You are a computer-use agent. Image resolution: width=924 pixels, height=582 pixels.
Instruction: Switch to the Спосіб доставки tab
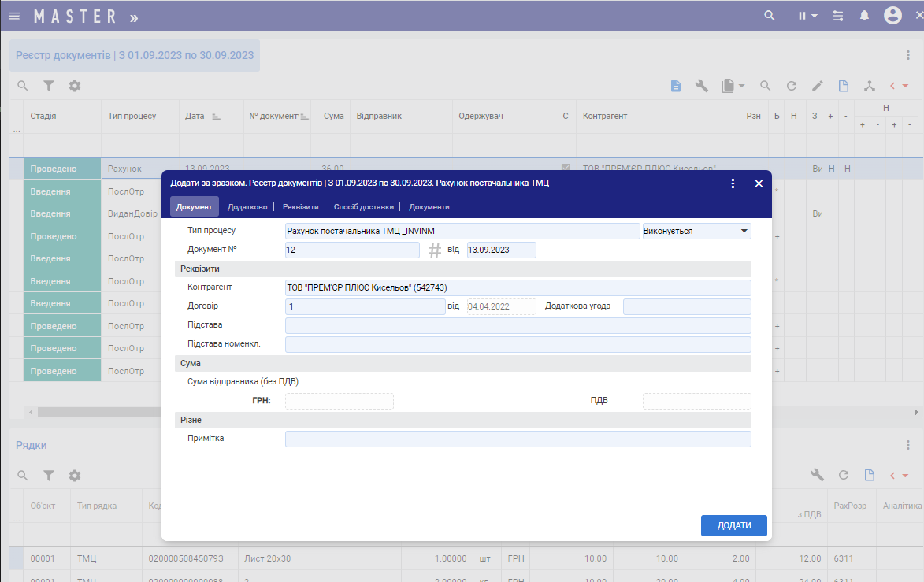(364, 207)
